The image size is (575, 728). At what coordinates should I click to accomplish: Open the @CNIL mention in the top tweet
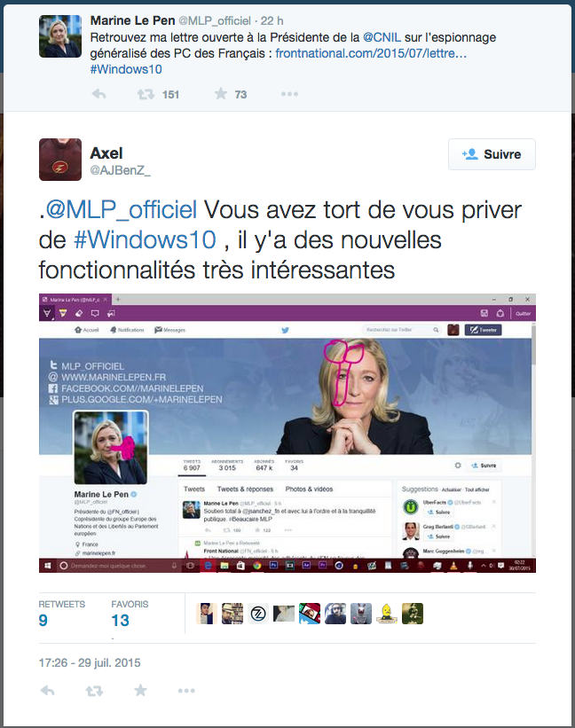[x=382, y=37]
